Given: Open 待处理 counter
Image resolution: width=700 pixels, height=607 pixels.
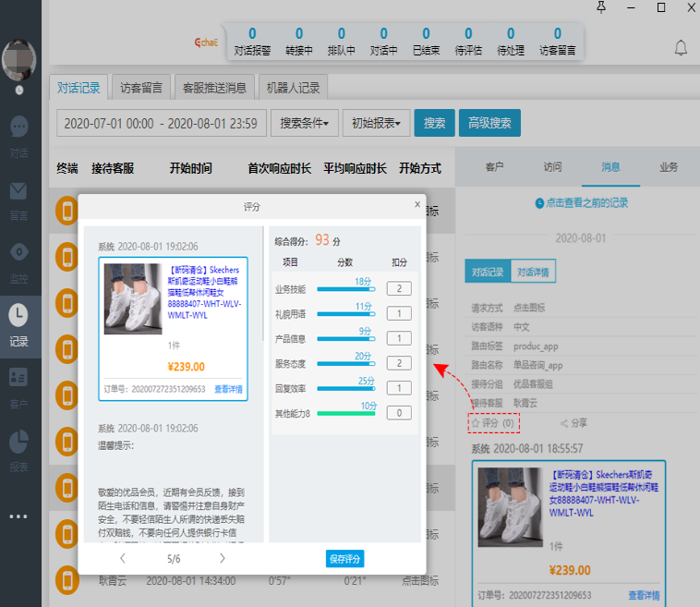Looking at the screenshot, I should point(511,42).
